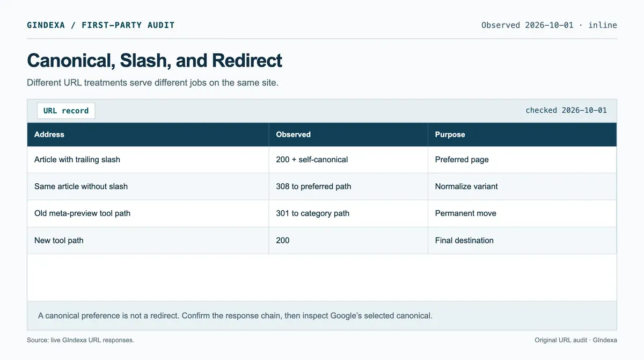Select the 'Observed' column header
The height and width of the screenshot is (360, 644).
[348, 134]
